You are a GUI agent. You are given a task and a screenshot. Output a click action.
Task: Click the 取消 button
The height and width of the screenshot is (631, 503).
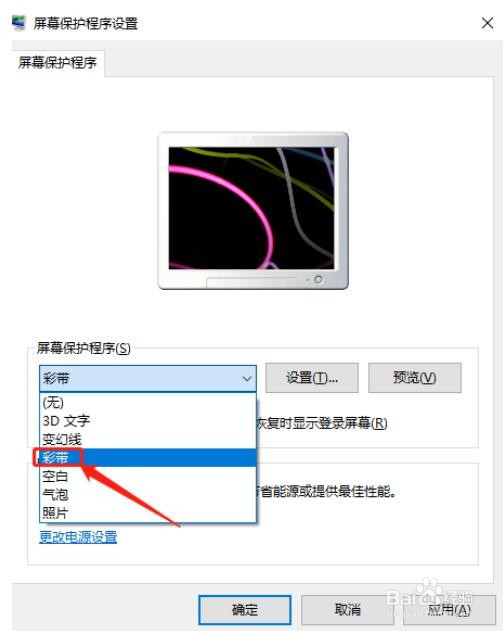(348, 610)
